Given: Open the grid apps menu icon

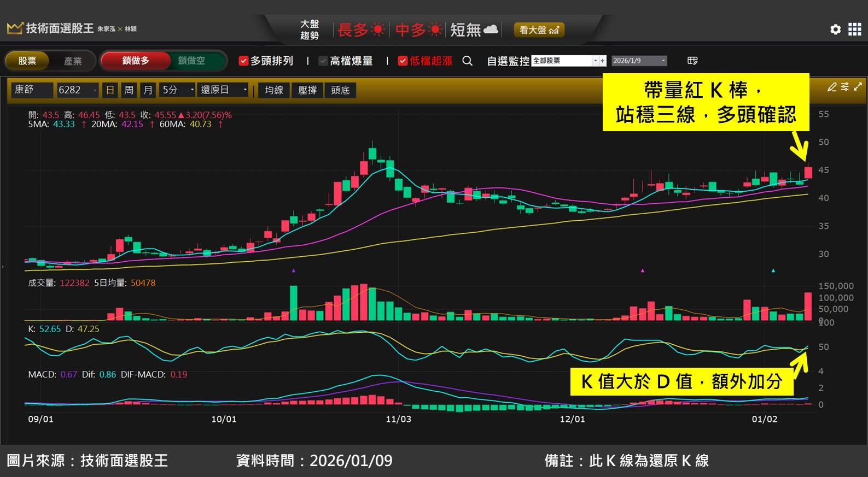Looking at the screenshot, I should click(854, 30).
